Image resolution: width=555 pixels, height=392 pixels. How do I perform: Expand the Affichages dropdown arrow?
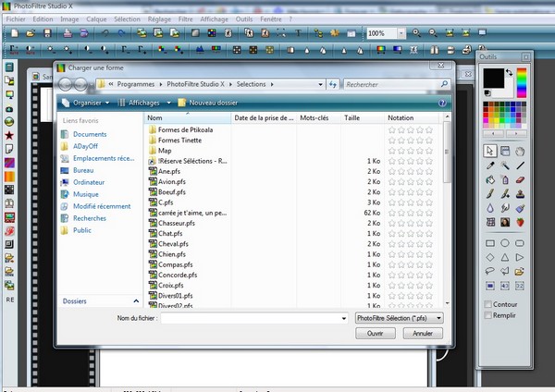(169, 103)
